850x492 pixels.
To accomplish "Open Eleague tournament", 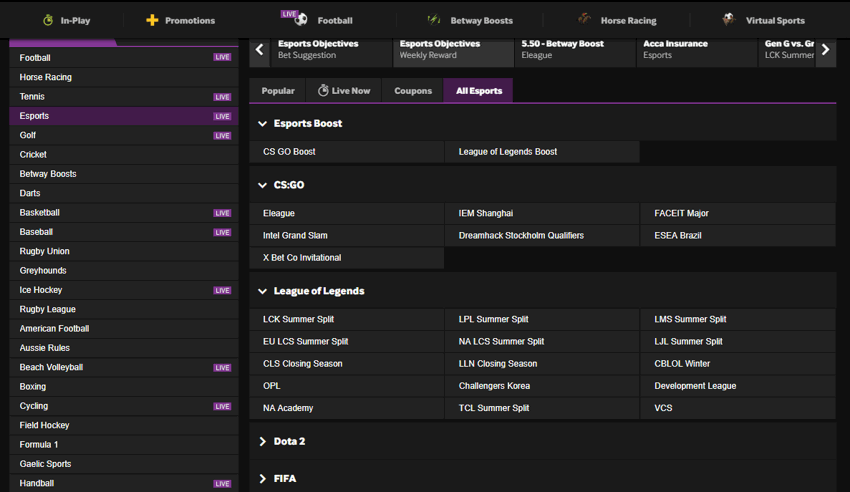I will pos(346,213).
